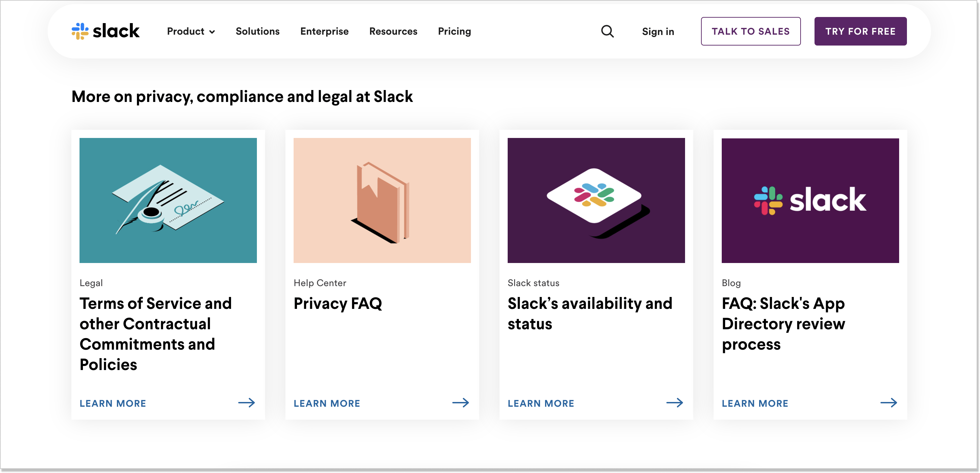Click the search magnifier icon
The height and width of the screenshot is (473, 980).
607,31
